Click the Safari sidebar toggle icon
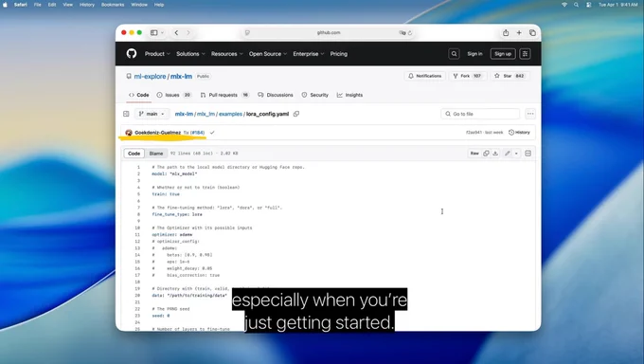Viewport: 644px width, 364px height. click(x=154, y=32)
